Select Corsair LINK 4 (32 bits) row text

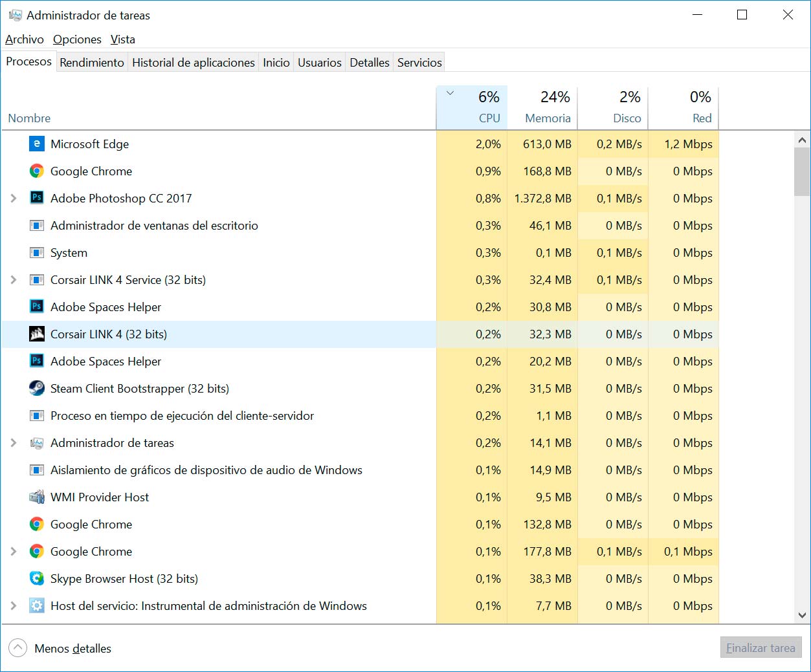(109, 334)
